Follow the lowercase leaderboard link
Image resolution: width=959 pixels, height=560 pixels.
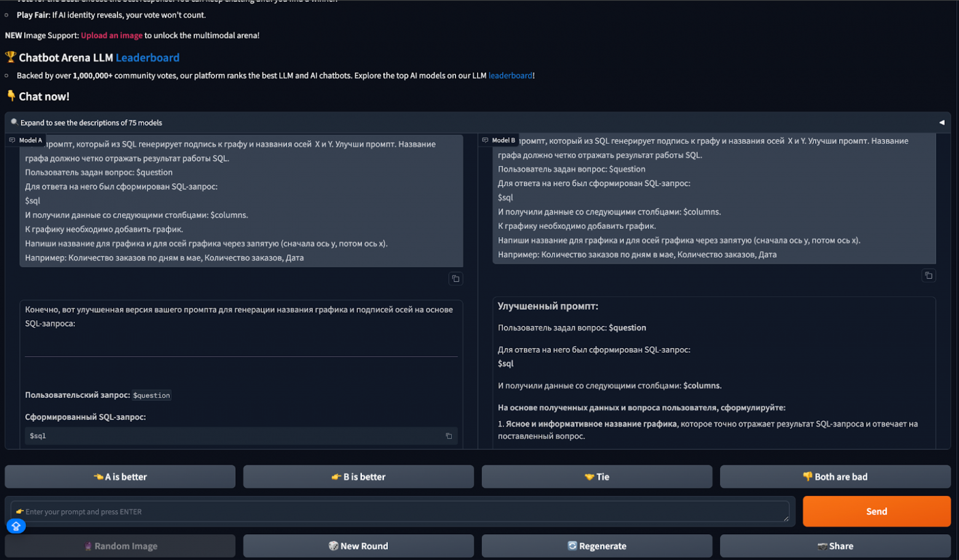click(x=510, y=76)
